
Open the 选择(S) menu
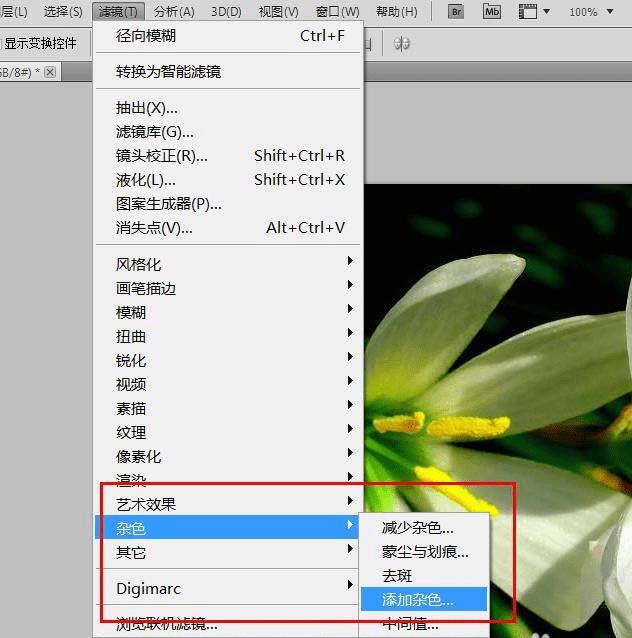63,12
